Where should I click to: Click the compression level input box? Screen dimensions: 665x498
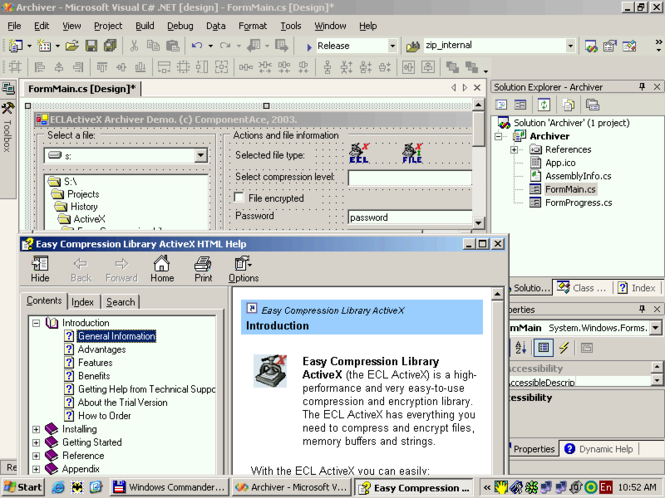[410, 178]
